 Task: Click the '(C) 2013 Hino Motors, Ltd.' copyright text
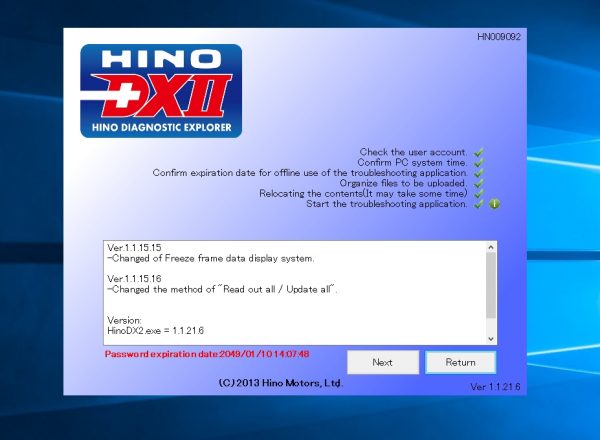click(x=280, y=383)
